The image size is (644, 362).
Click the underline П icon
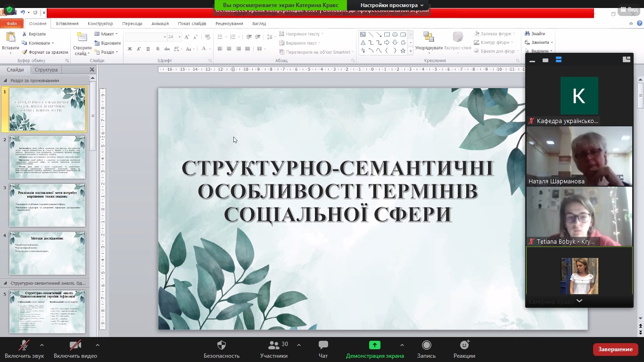click(x=148, y=49)
